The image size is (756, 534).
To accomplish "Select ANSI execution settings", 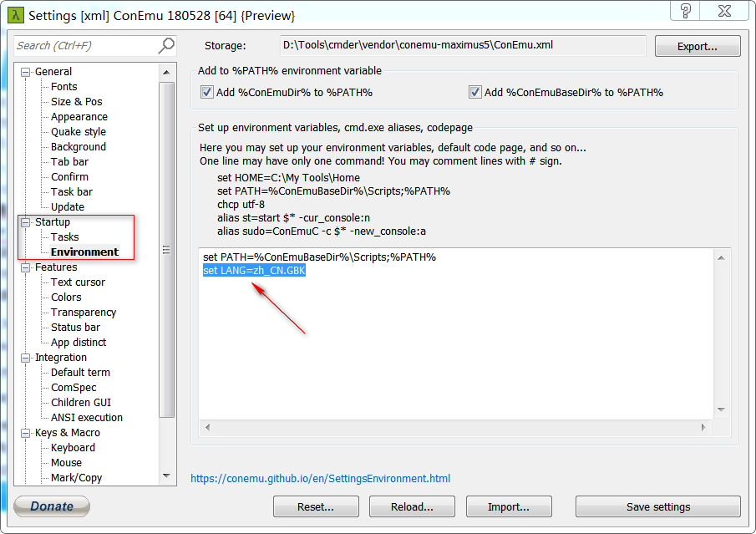I will tap(86, 417).
